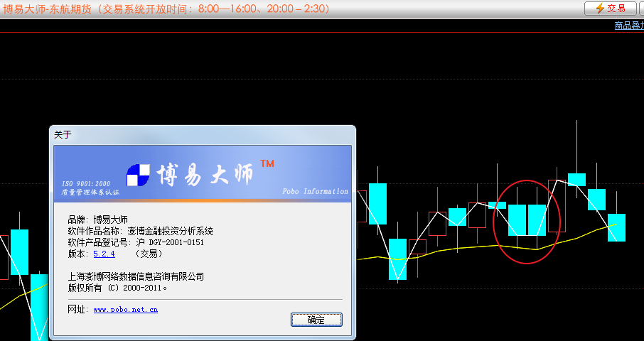
Task: Click the cyan candle just right of the dialog
Action: 377,202
